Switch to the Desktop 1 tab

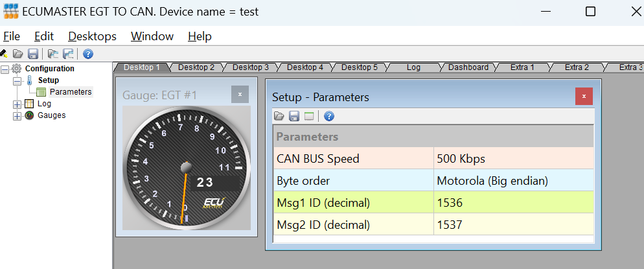click(142, 67)
